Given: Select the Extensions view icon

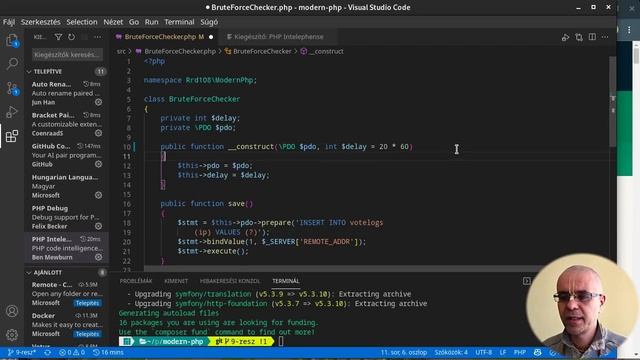Looking at the screenshot, I should (x=12, y=136).
